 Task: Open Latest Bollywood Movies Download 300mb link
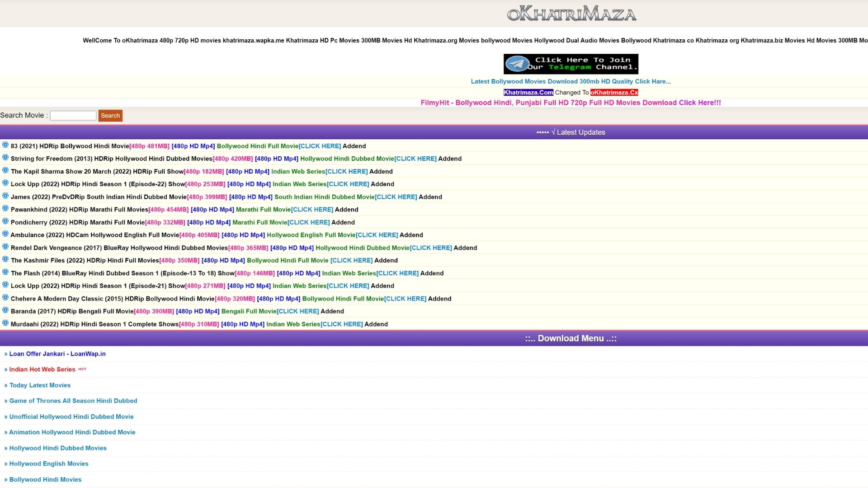tap(571, 81)
